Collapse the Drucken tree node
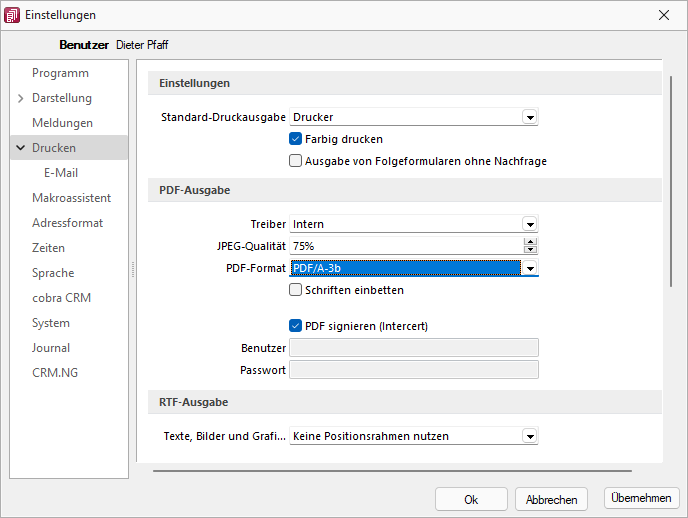This screenshot has width=688, height=518. click(21, 148)
